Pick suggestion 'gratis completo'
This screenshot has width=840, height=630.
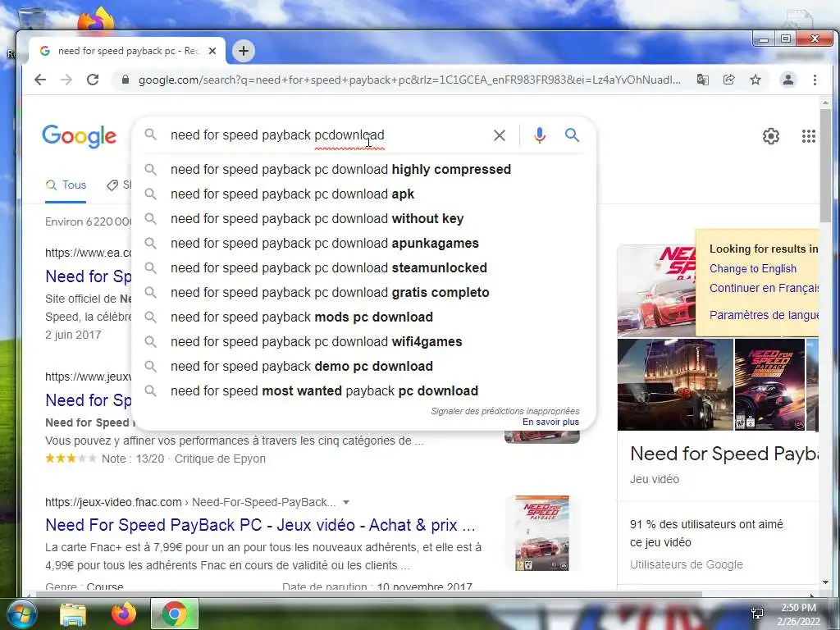363,293
